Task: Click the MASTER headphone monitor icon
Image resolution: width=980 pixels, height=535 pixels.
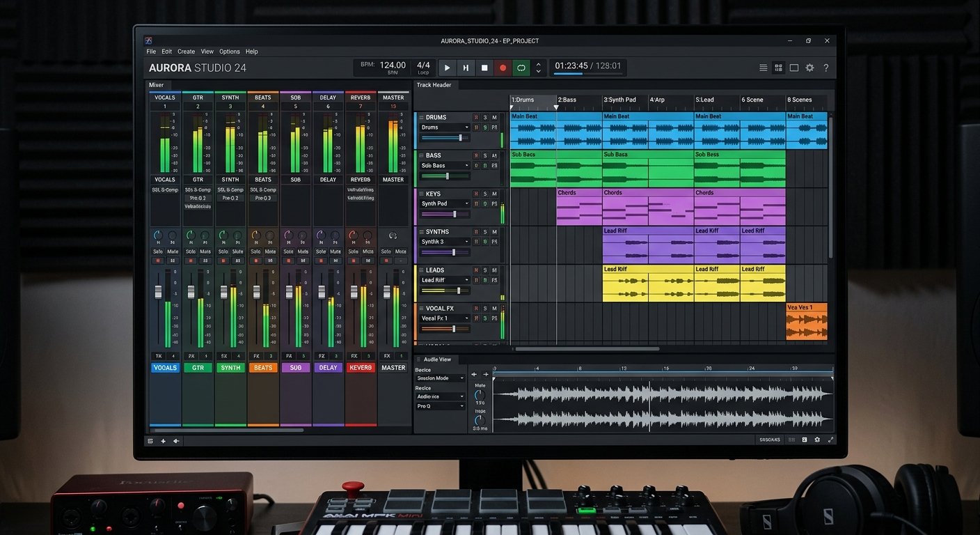Action: pos(393,236)
